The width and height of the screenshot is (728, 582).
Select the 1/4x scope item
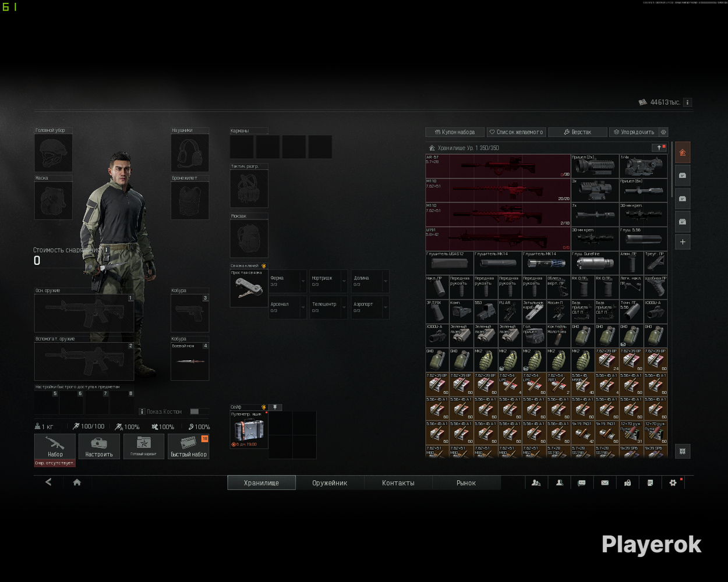pyautogui.click(x=644, y=166)
